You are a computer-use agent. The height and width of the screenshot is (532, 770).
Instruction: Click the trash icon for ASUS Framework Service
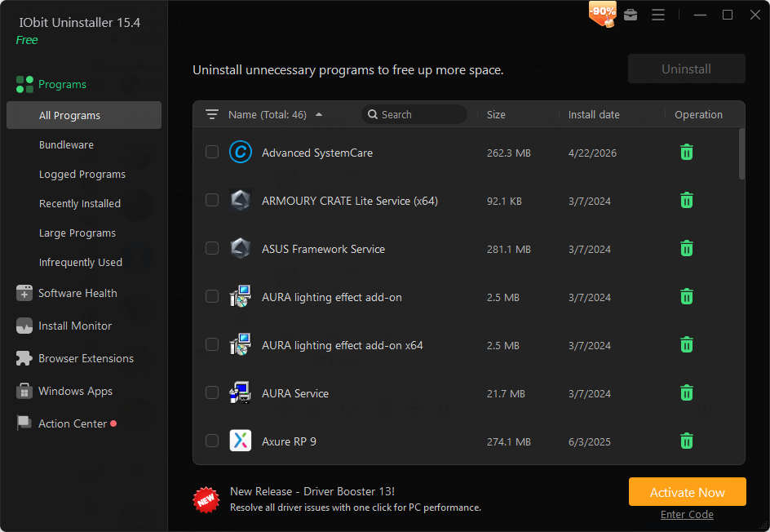pyautogui.click(x=687, y=249)
